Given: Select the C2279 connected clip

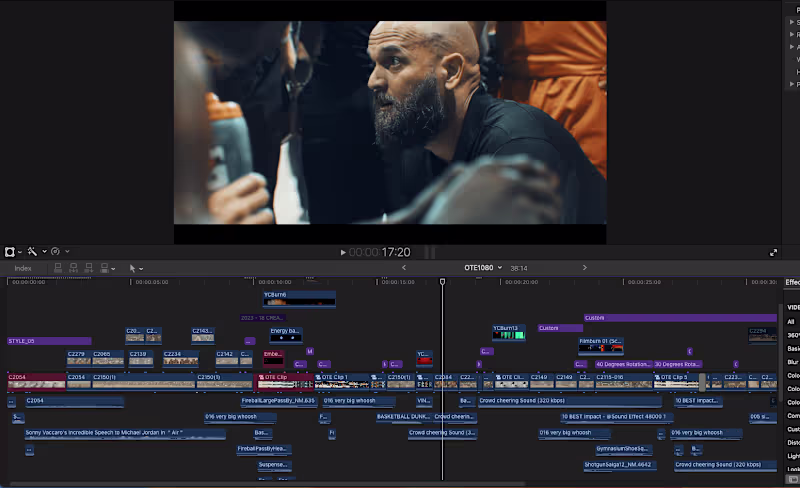Looking at the screenshot, I should (79, 358).
